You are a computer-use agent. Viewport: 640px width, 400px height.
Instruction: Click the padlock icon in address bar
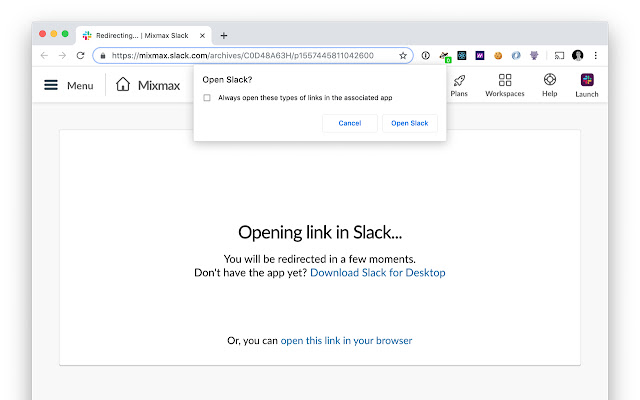[103, 56]
